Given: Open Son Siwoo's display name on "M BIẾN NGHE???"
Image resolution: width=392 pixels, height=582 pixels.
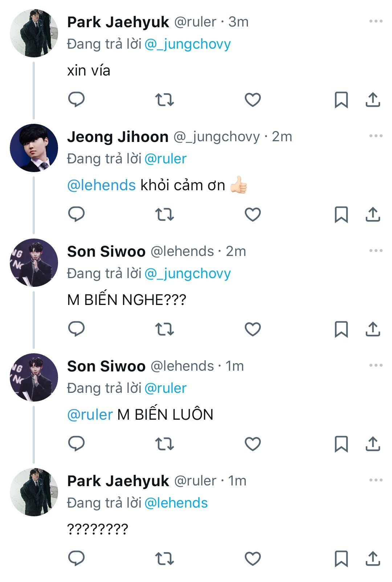Looking at the screenshot, I should pyautogui.click(x=106, y=251).
